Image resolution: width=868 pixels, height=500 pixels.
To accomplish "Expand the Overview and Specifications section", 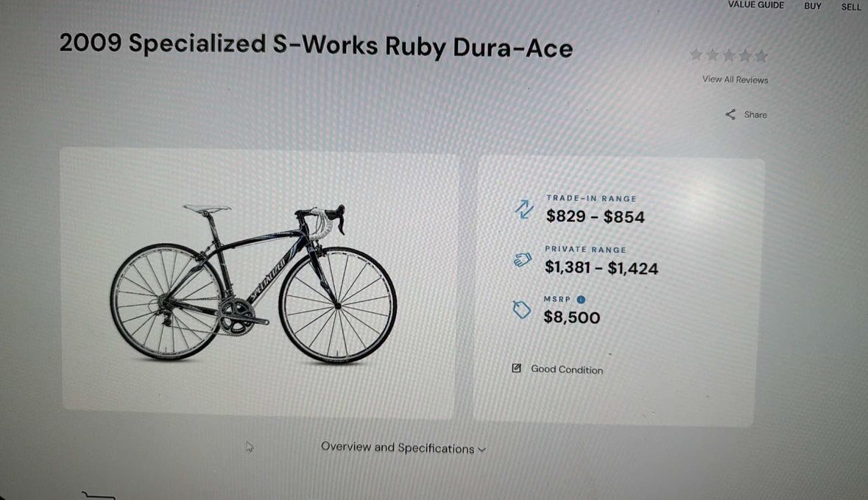I will click(403, 448).
